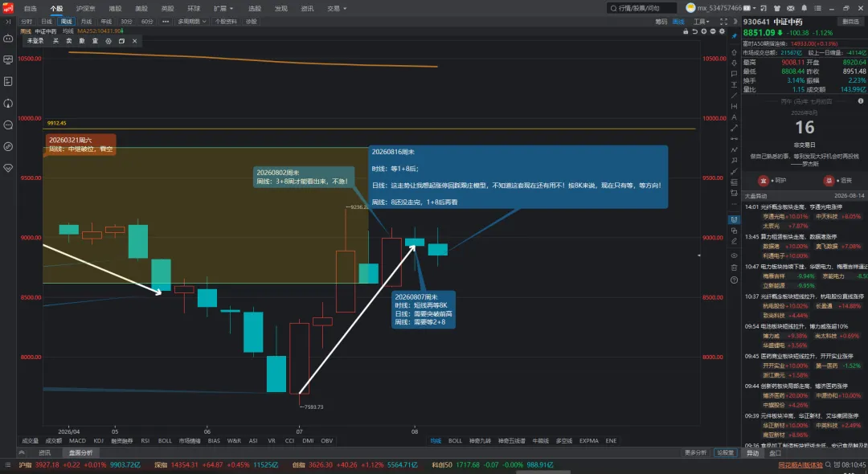Click settings gear in trade mini toolbar

pyautogui.click(x=108, y=41)
